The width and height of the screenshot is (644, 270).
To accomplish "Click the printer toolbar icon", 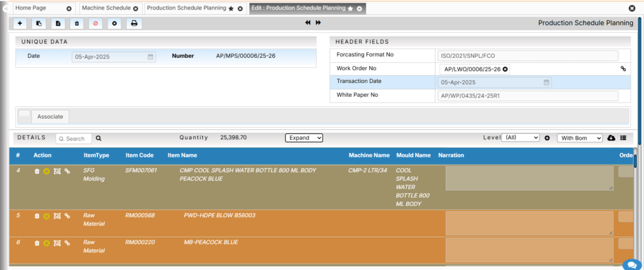I will point(134,23).
